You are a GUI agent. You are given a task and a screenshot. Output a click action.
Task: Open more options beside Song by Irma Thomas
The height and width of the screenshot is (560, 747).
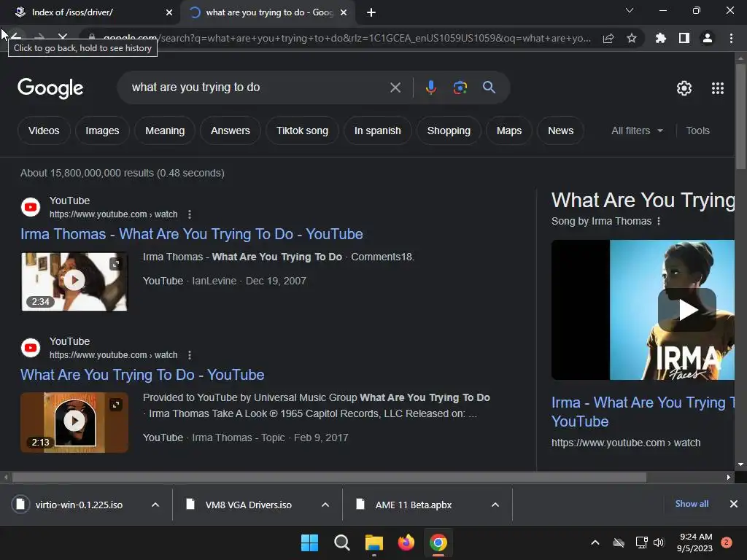tap(659, 221)
